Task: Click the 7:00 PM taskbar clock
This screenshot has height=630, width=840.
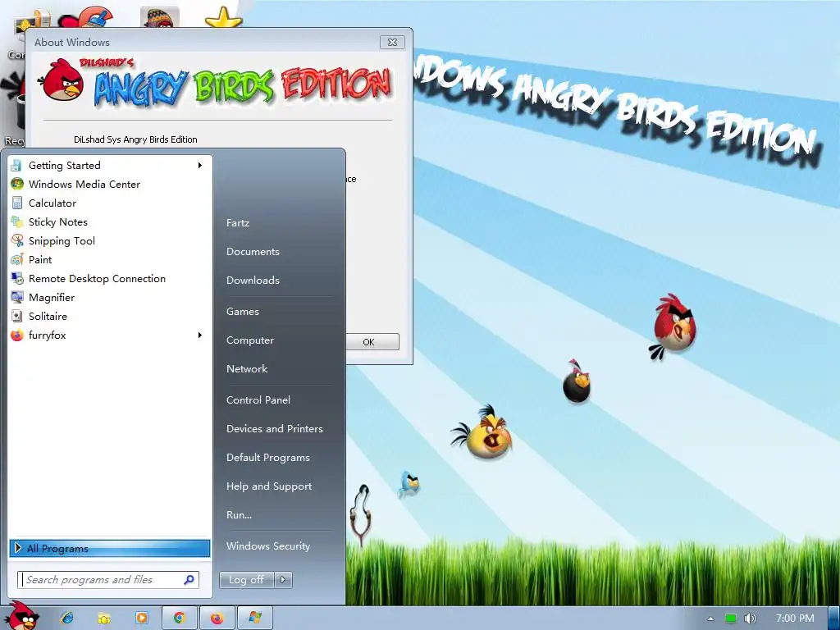Action: tap(794, 619)
